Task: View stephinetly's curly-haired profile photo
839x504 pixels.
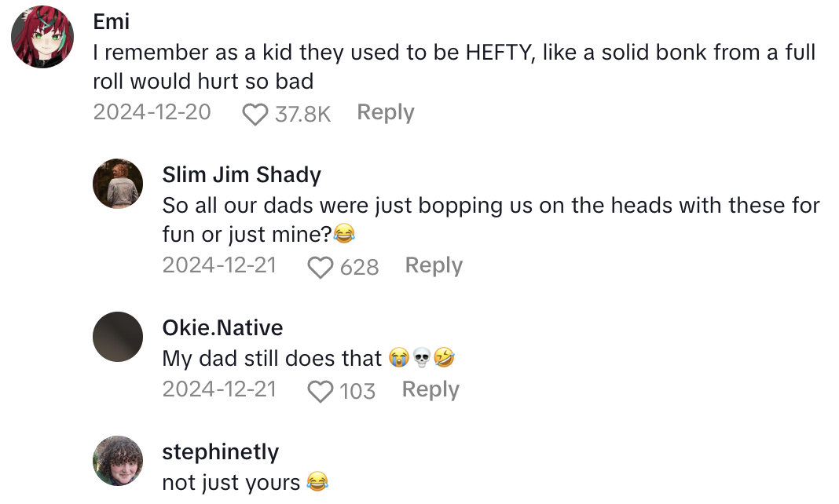Action: [118, 461]
